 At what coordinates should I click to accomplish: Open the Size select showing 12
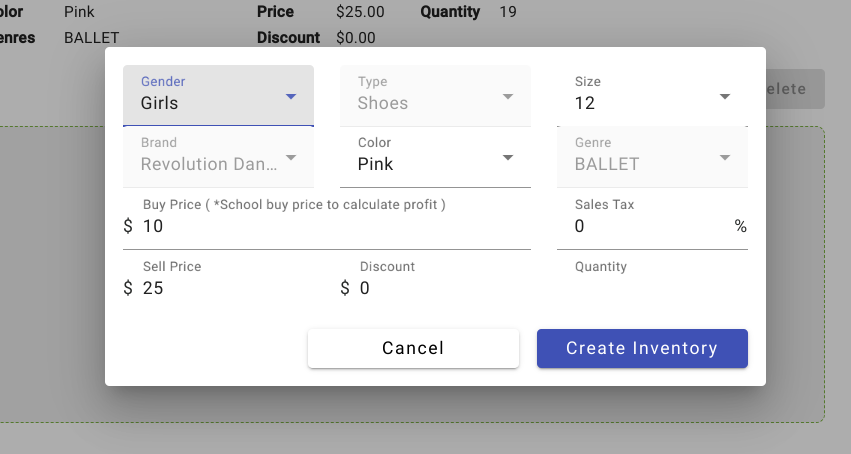click(x=640, y=102)
